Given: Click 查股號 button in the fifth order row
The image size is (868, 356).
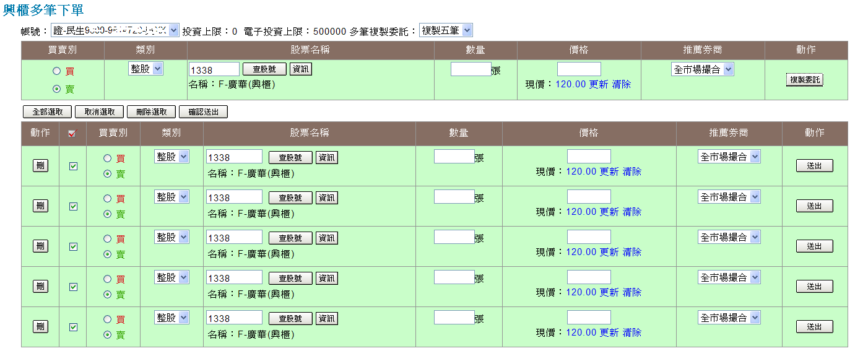Looking at the screenshot, I should pos(290,319).
